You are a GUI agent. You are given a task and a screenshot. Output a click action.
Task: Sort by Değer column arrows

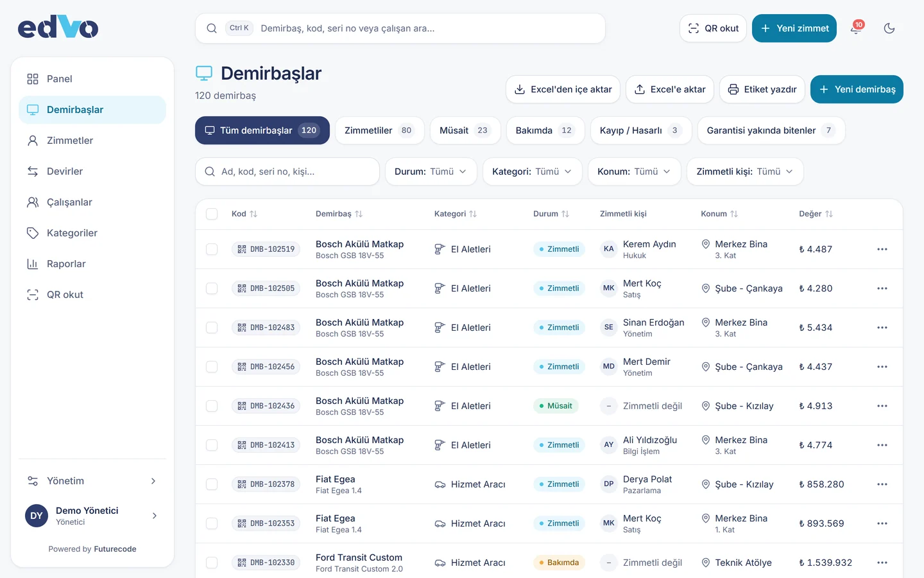point(829,214)
